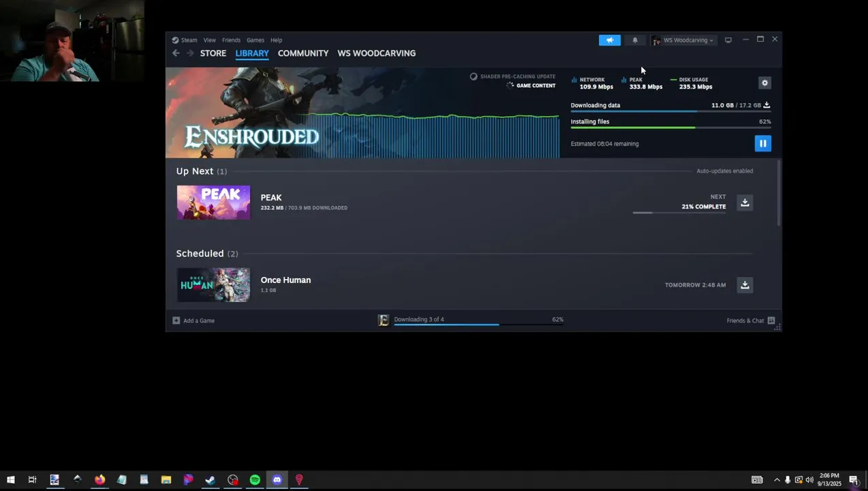Switch to Big Picture mode monitor icon
Image resolution: width=868 pixels, height=491 pixels.
click(728, 40)
